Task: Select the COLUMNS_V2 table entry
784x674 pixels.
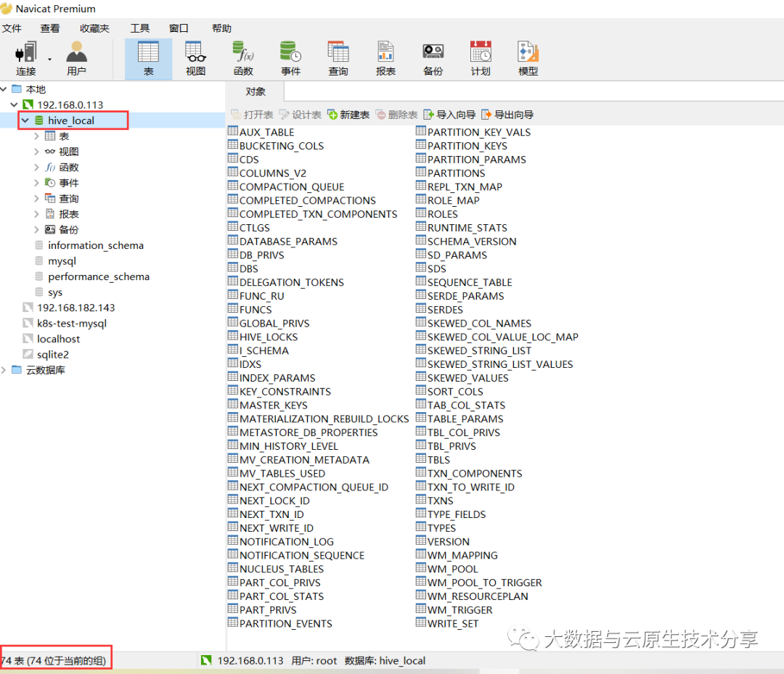Action: 267,173
